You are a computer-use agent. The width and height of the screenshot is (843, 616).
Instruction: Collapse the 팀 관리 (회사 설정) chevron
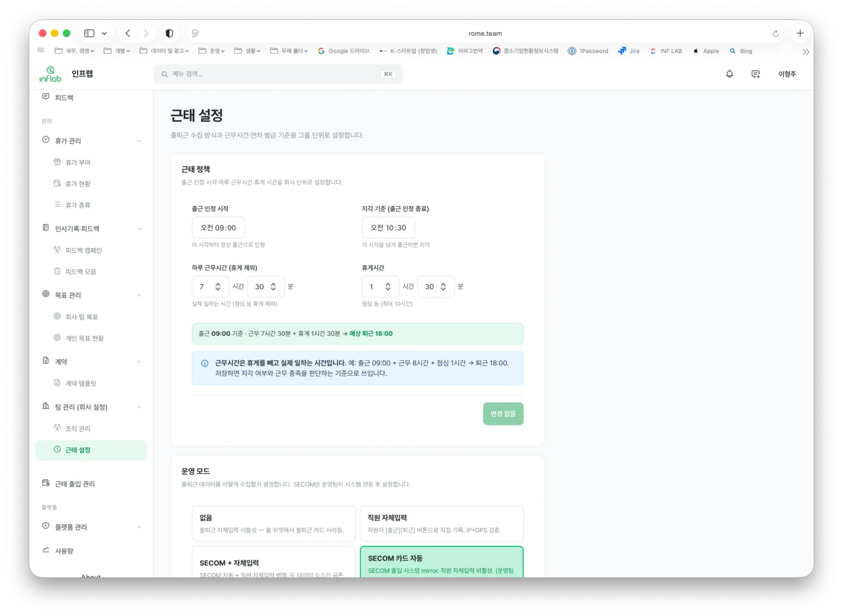139,408
